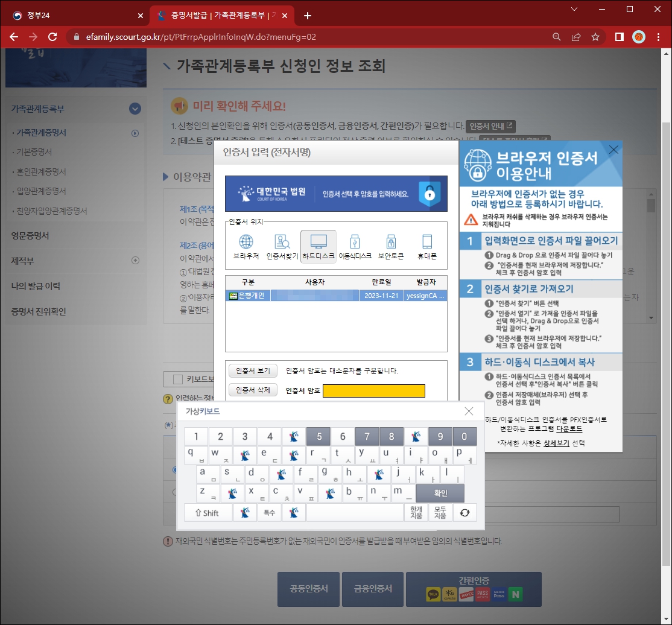The image size is (672, 625).
Task: Open 혼인관계증명서 in the sidebar
Action: click(x=41, y=171)
